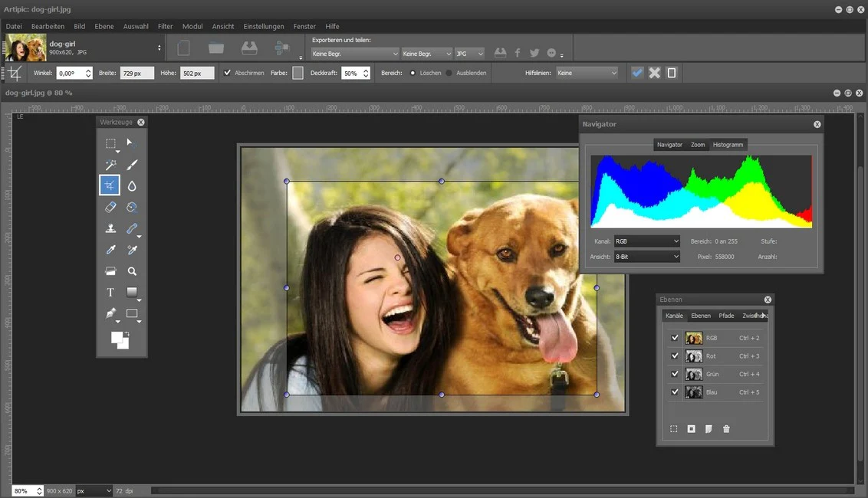Share image via Facebook icon

[x=518, y=53]
